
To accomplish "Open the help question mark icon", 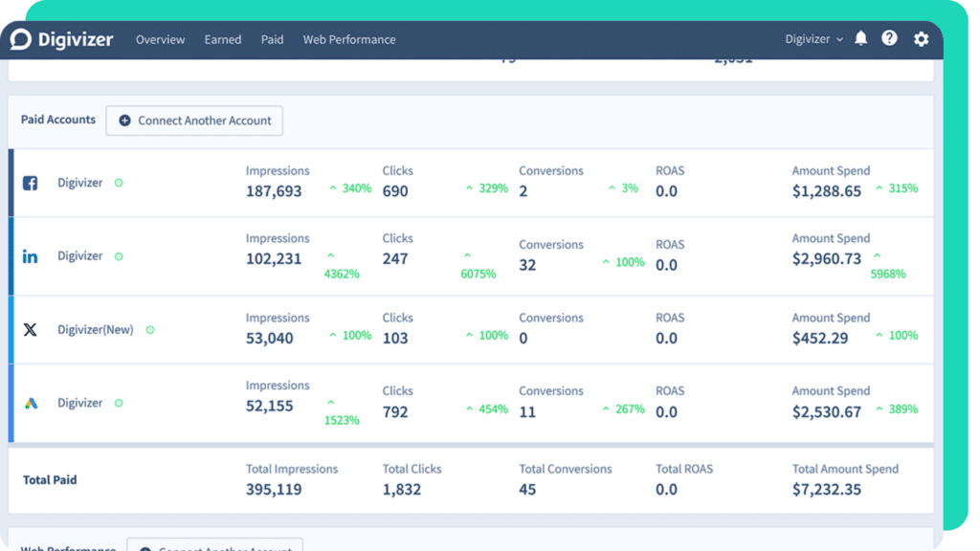I will (x=890, y=39).
